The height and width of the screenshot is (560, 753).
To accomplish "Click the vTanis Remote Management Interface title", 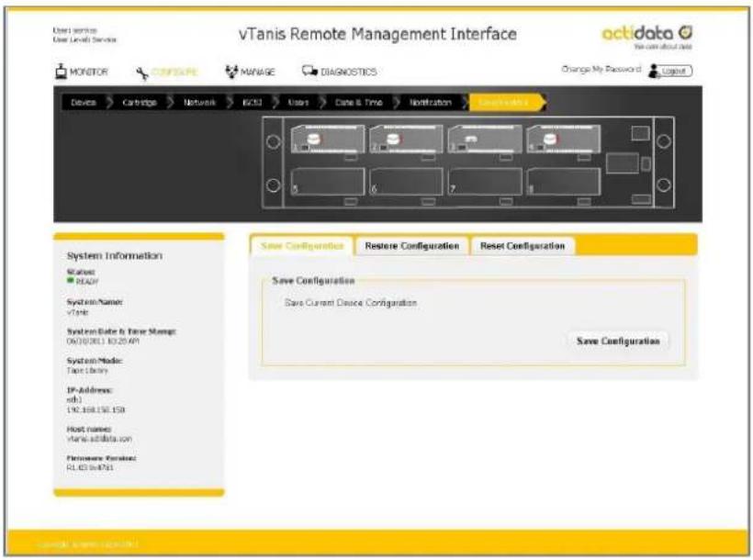I will (377, 34).
